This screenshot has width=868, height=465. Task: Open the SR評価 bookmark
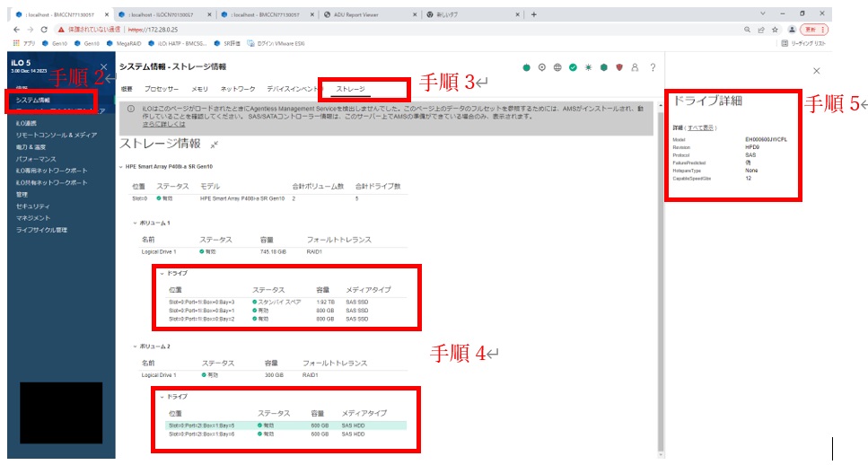[227, 43]
